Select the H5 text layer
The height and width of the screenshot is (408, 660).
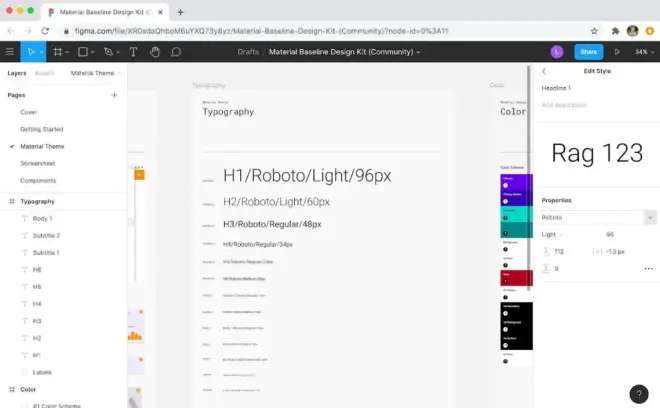click(x=37, y=287)
